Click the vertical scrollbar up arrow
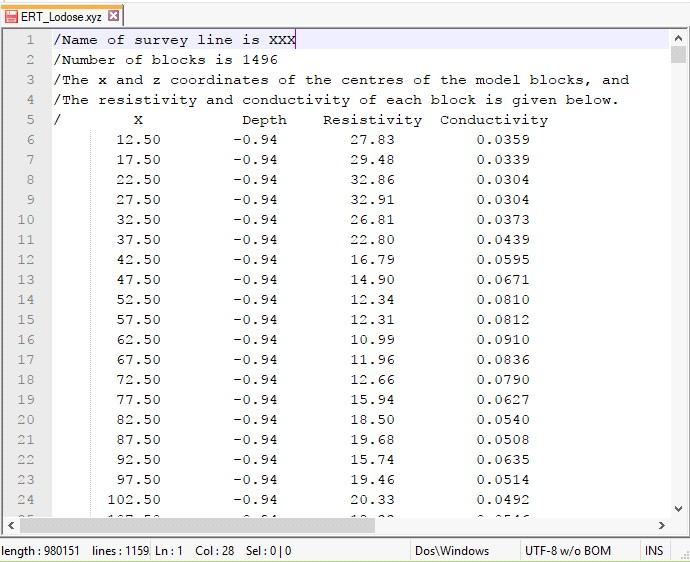The height and width of the screenshot is (562, 690). (681, 38)
